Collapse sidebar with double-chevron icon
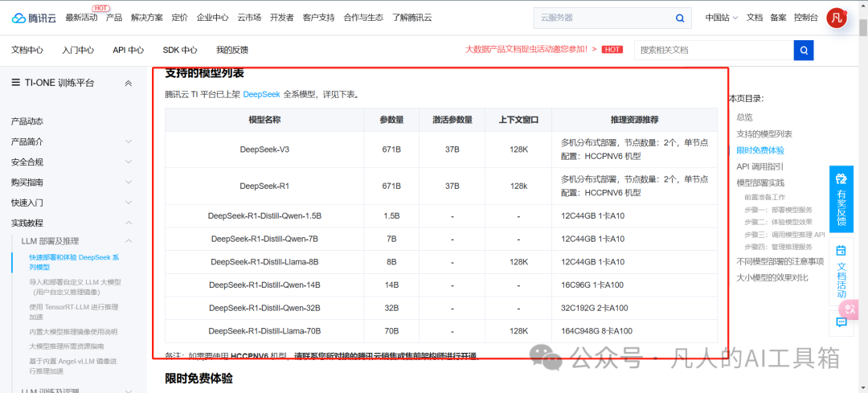Screen dimensions: 868x393 128,83
